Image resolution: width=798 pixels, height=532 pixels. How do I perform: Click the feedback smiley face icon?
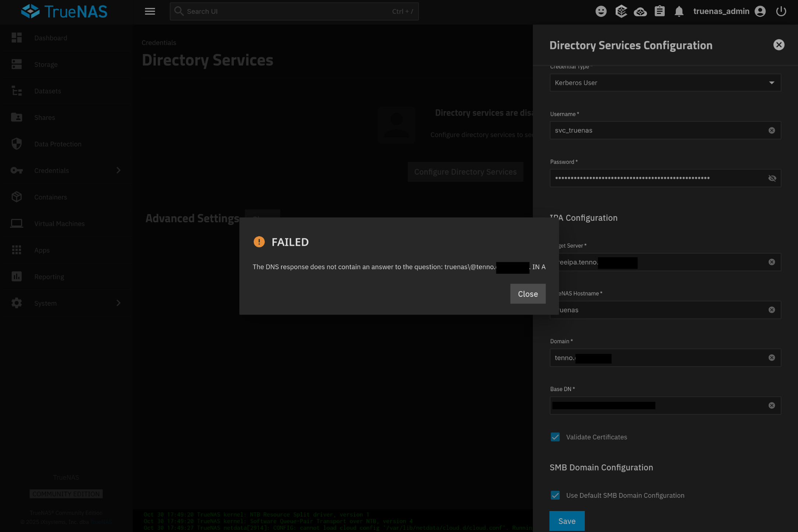(x=601, y=11)
